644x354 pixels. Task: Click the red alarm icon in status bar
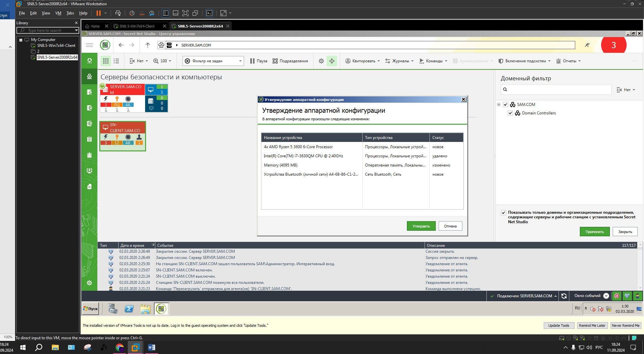pyautogui.click(x=617, y=296)
